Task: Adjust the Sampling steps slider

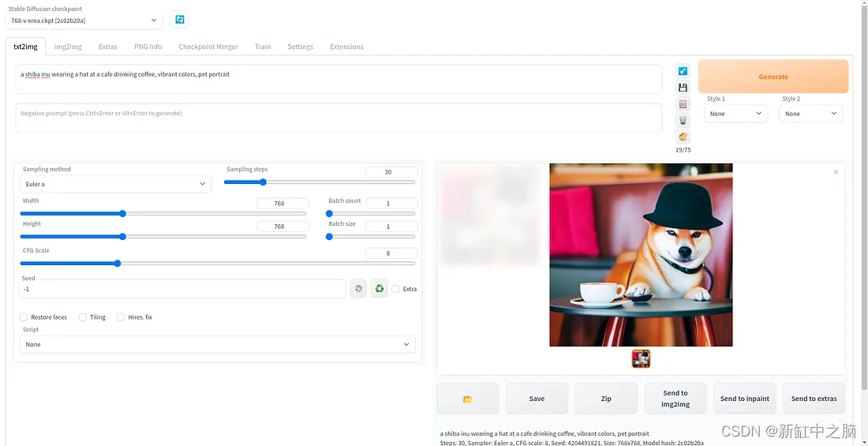Action: [x=320, y=182]
